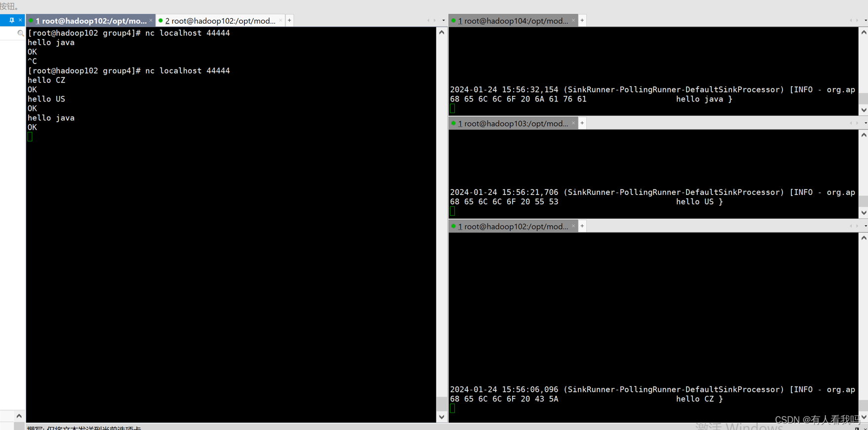Close tab 1 root@hadoop102 in the left pane
This screenshot has height=430, width=868.
(x=151, y=20)
